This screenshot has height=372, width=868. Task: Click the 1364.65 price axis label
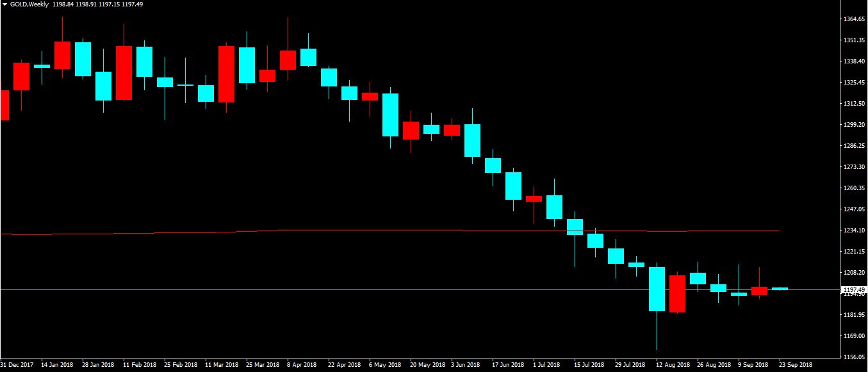point(853,19)
